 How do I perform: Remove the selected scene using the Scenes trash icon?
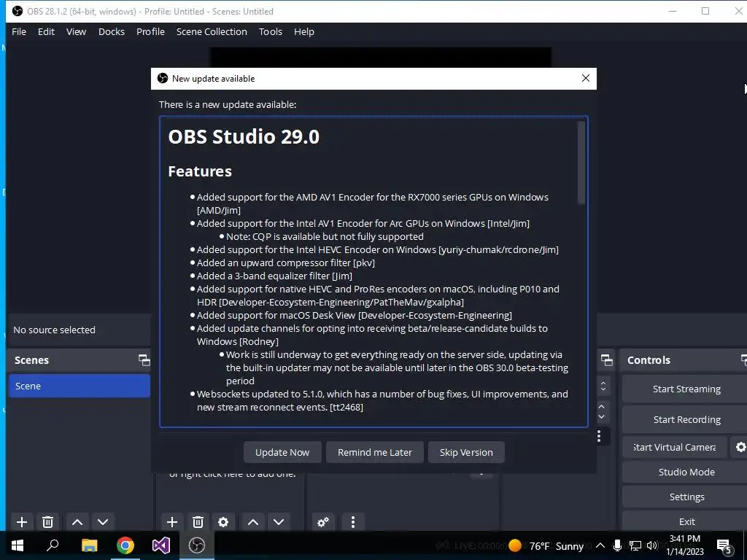point(47,522)
